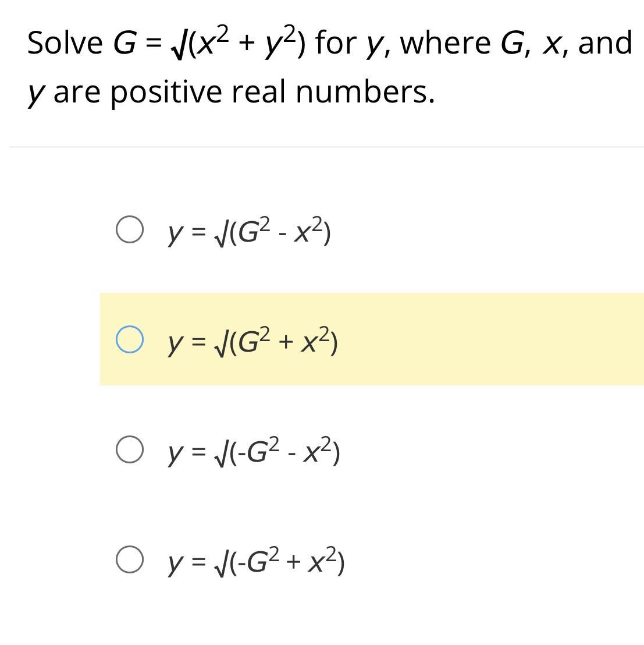Click the word "and" ending the first line

(x=605, y=43)
